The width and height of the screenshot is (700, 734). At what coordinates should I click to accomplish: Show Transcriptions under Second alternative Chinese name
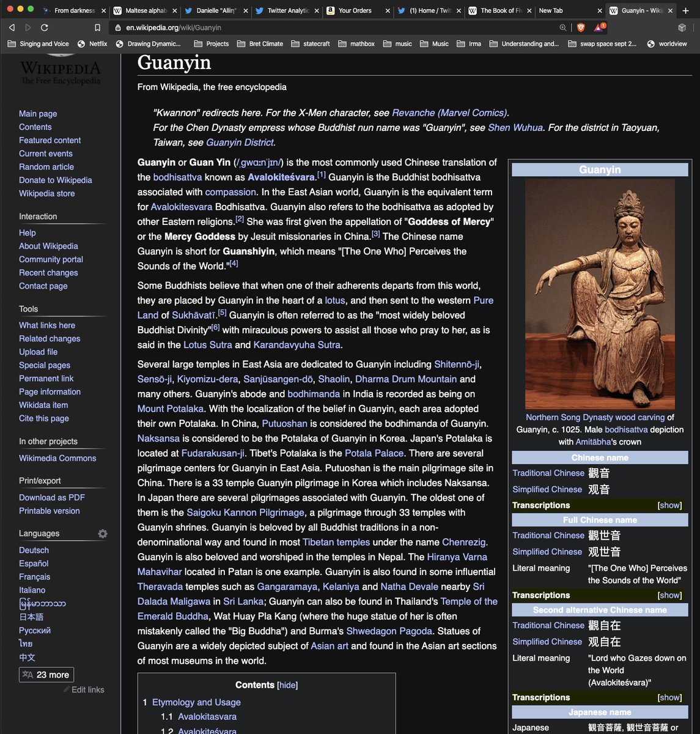pos(669,697)
